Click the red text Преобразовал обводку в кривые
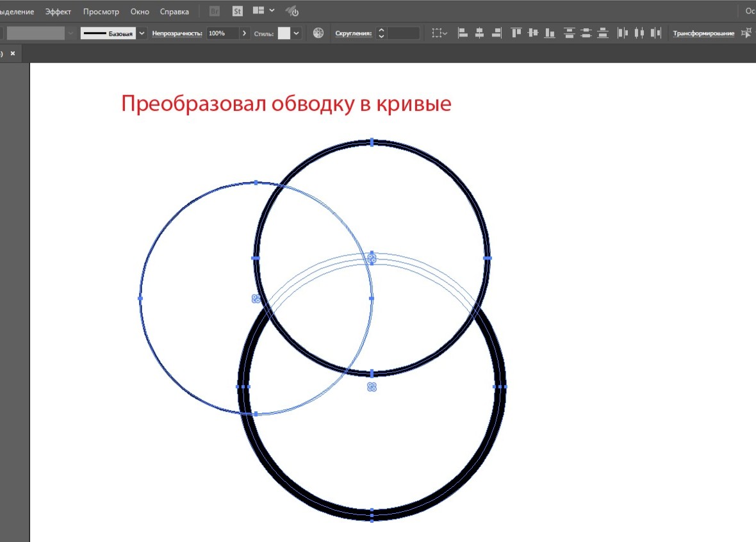756x542 pixels. (286, 103)
